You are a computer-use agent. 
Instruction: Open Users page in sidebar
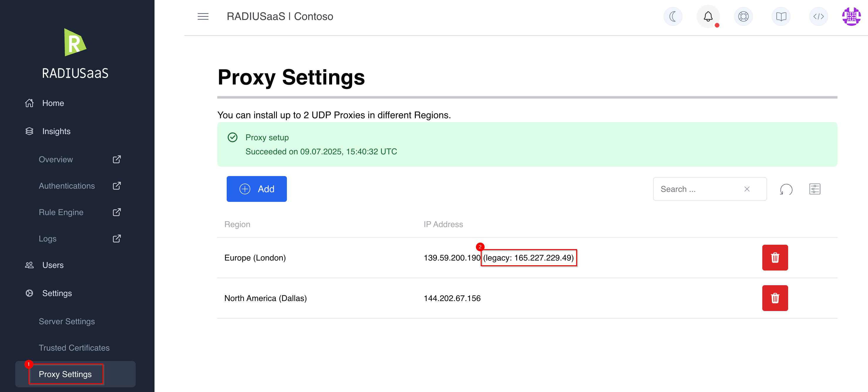tap(53, 265)
